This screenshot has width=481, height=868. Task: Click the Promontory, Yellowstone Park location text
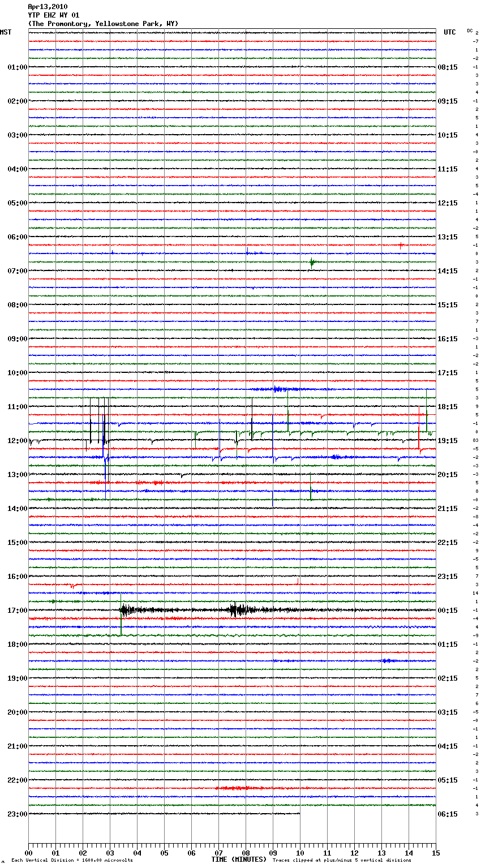(x=103, y=24)
